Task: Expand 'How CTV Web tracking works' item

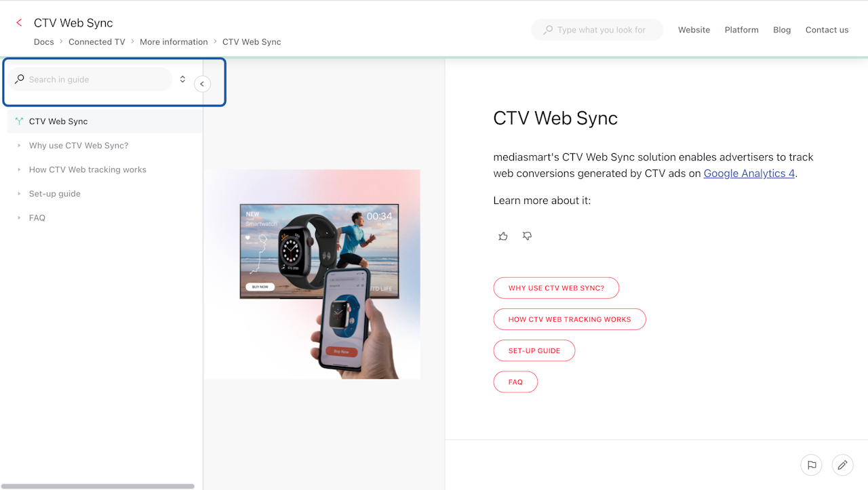Action: point(19,170)
